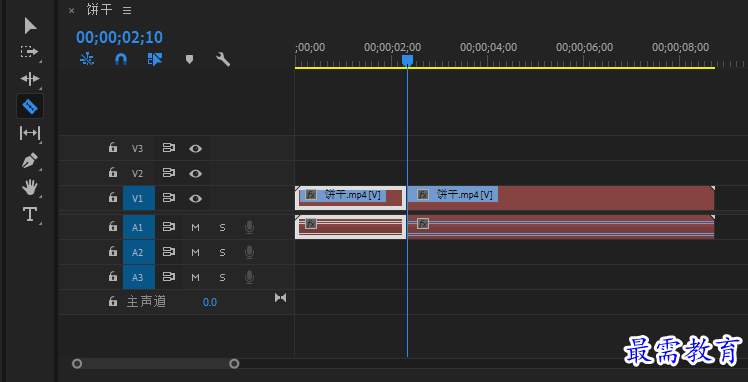Image resolution: width=748 pixels, height=382 pixels.
Task: Open fx badge on second audio clip
Action: click(x=422, y=224)
